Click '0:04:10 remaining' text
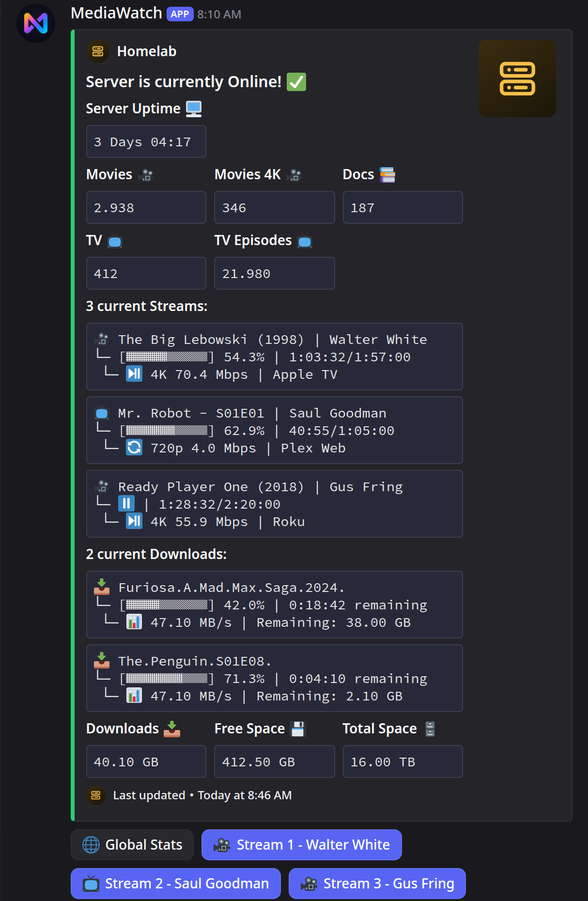 (x=358, y=679)
